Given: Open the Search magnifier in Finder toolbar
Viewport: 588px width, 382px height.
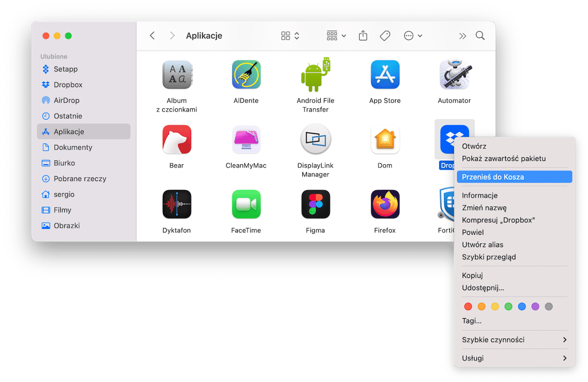Looking at the screenshot, I should coord(480,36).
